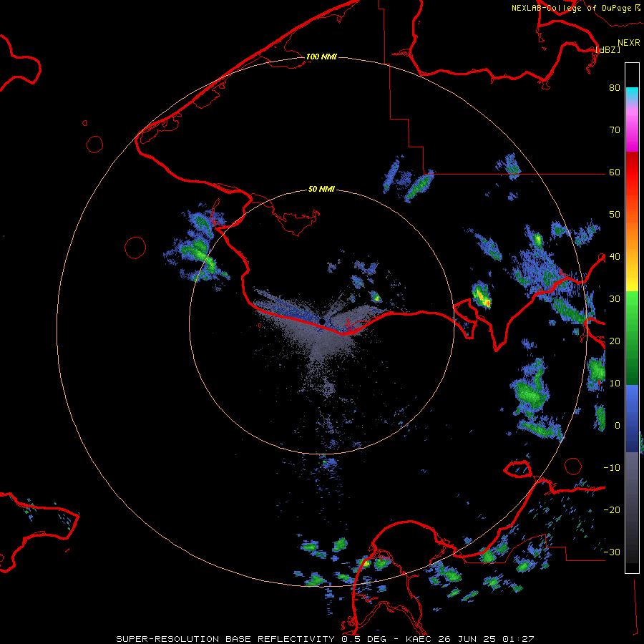Click the 70 value on the dBZ scale
Screen dimensions: 644x644
click(615, 130)
